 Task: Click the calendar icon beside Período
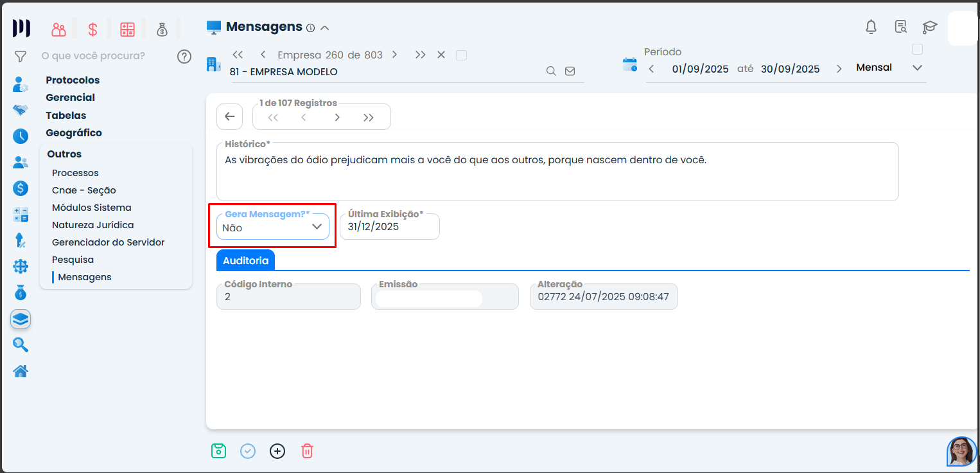click(630, 64)
